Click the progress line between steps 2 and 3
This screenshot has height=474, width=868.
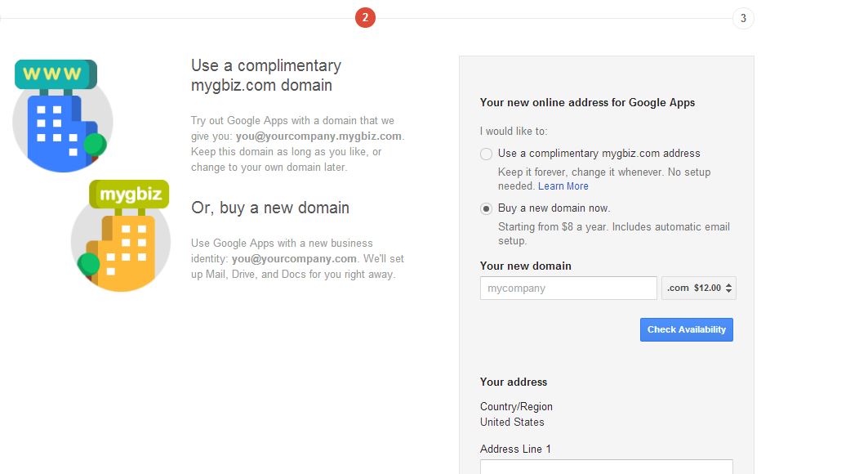pos(555,18)
